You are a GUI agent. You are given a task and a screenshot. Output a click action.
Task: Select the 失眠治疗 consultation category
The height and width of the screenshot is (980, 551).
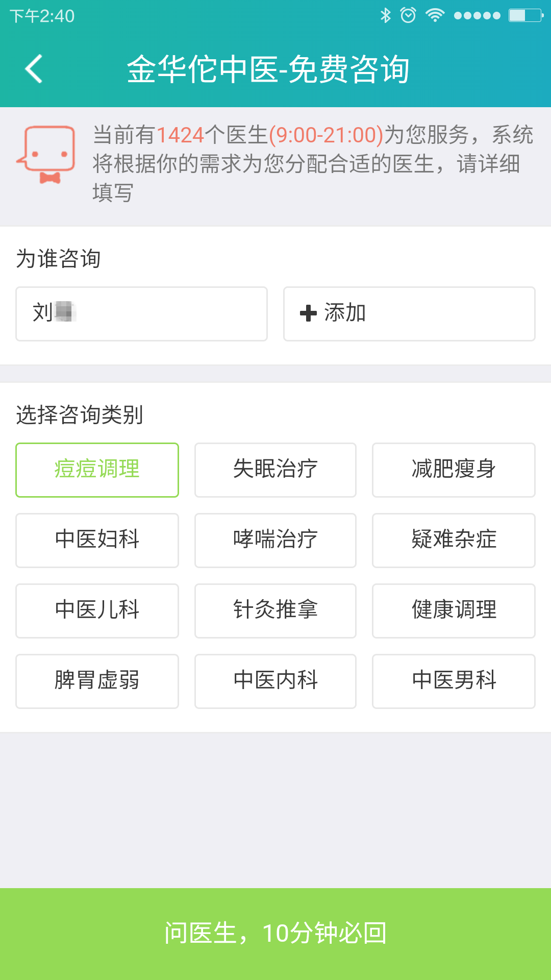click(275, 470)
